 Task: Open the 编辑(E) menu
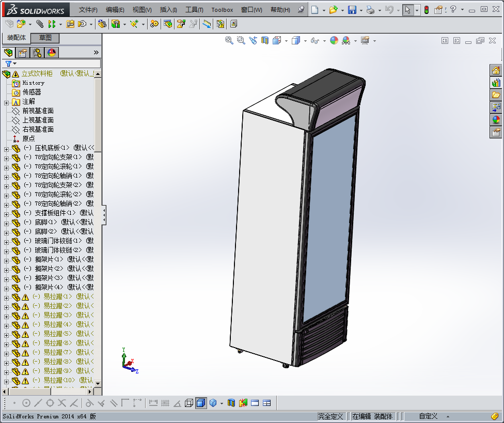tap(115, 10)
